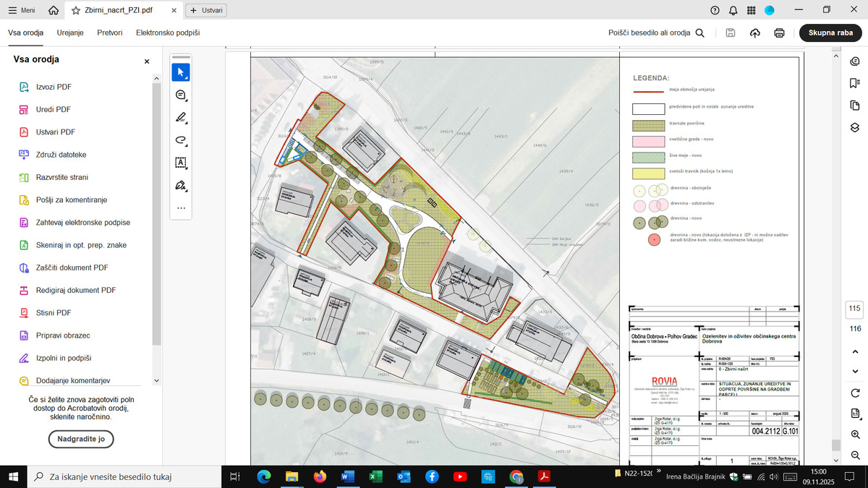Open the sign with pen tool
The image size is (868, 488).
[x=181, y=186]
